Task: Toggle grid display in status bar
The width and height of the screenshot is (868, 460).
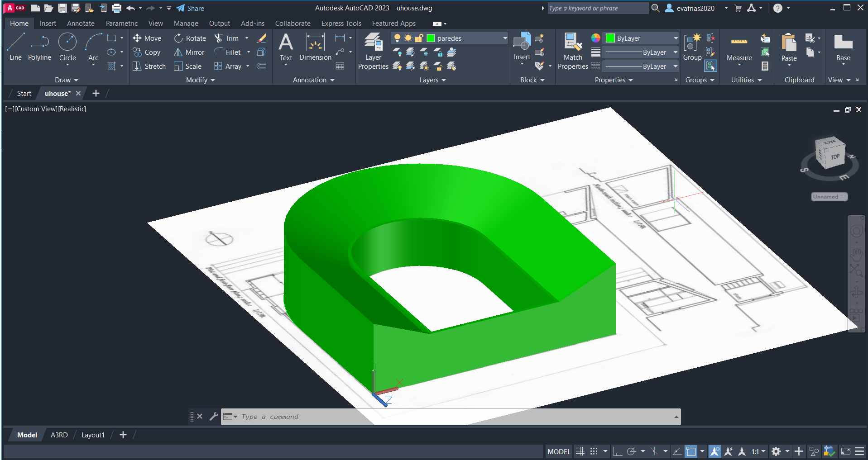Action: (580, 451)
